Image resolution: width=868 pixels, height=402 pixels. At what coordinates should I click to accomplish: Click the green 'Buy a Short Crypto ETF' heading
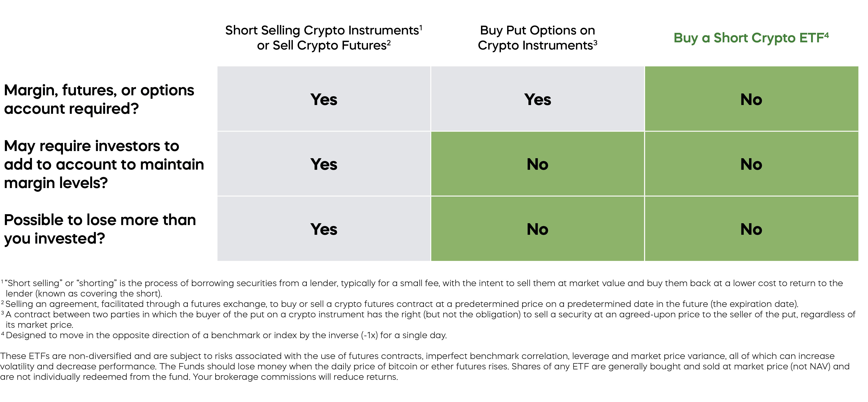751,38
